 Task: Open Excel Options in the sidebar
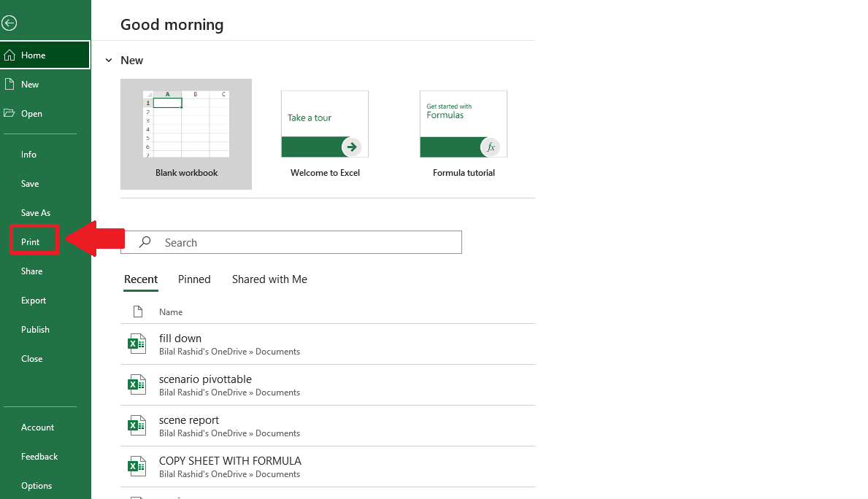point(37,486)
